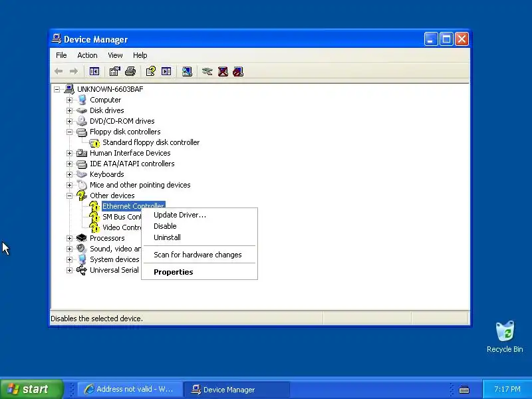The width and height of the screenshot is (532, 399).
Task: Expand the IDE ATA/ATAPI controllers node
Action: 70,164
